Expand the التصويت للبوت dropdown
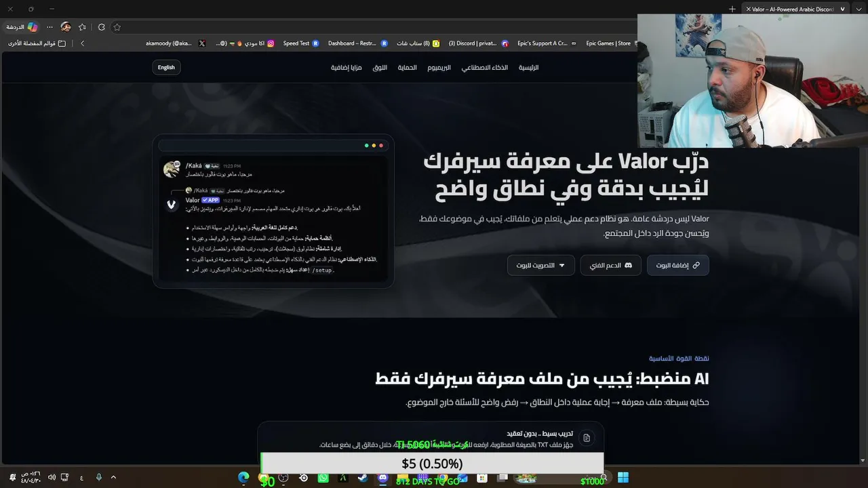Viewport: 868px width, 488px height. pyautogui.click(x=541, y=265)
